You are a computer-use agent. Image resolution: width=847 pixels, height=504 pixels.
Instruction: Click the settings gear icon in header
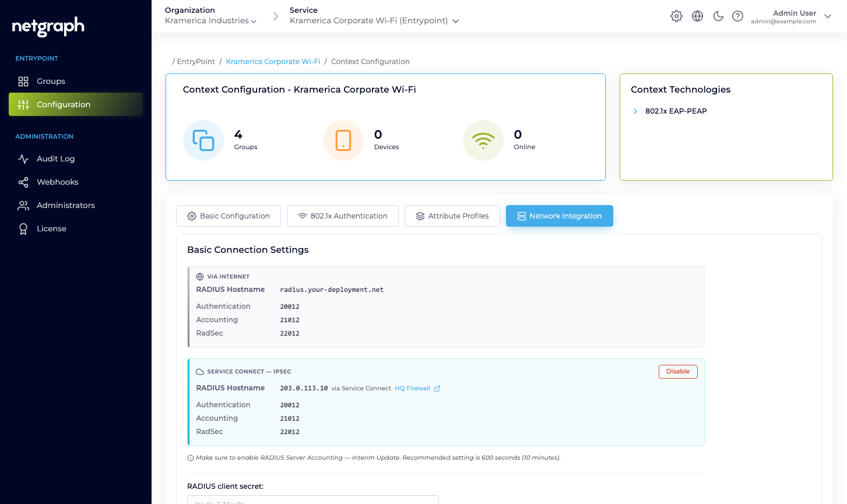[676, 16]
